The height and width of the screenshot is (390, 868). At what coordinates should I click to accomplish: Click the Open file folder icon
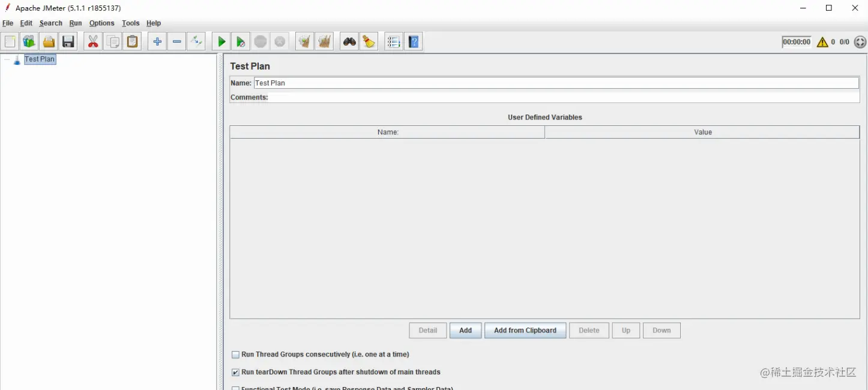(49, 41)
